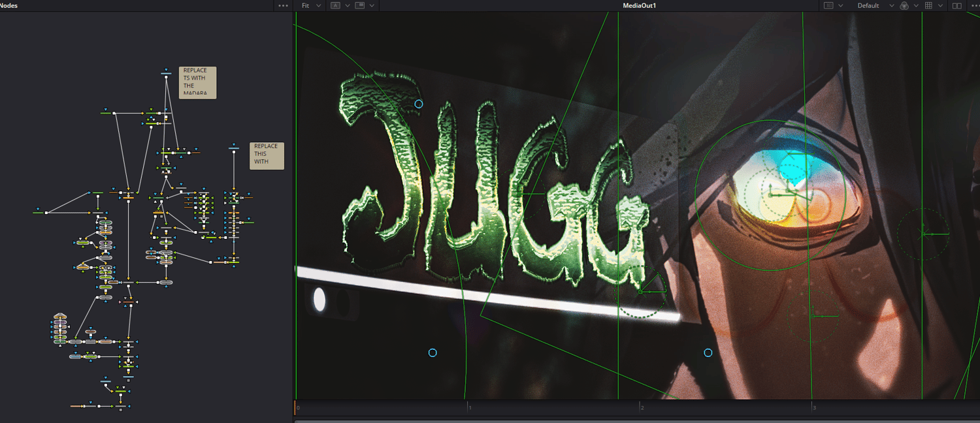Select the 'REPLACE THIS WITH' sticky note
The height and width of the screenshot is (423, 980).
coord(267,156)
